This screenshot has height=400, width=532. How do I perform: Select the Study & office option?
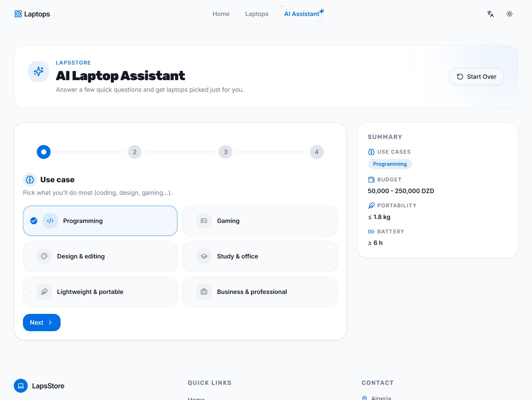260,256
